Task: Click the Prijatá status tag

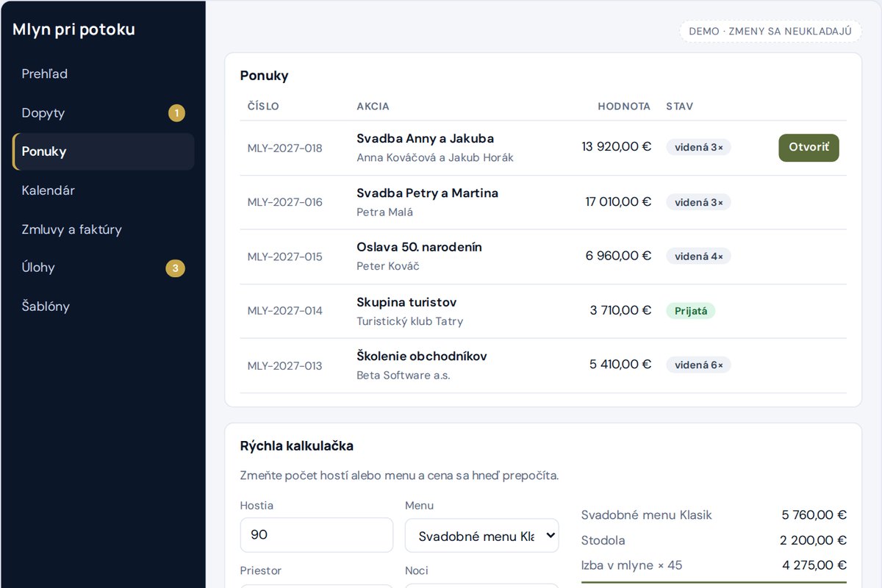Action: [691, 311]
